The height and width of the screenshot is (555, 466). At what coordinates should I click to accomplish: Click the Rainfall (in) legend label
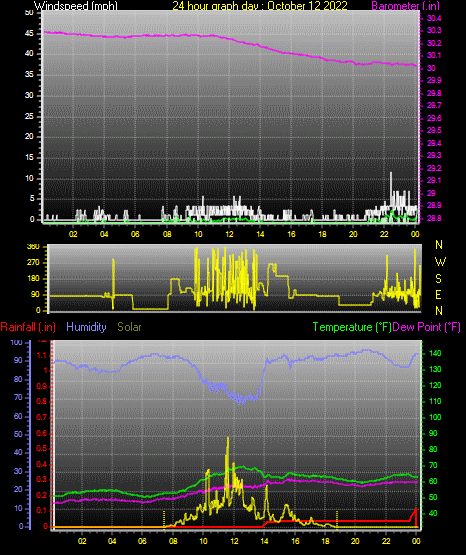[28, 327]
